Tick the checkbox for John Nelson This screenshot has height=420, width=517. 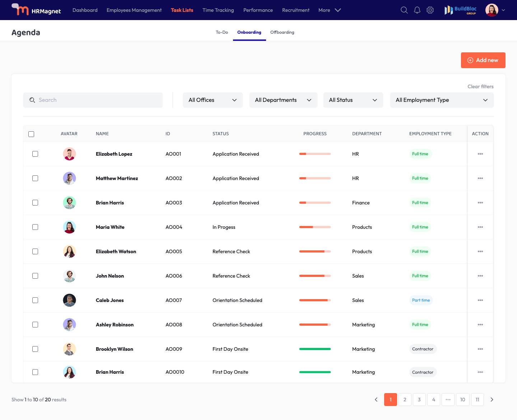[x=35, y=276]
